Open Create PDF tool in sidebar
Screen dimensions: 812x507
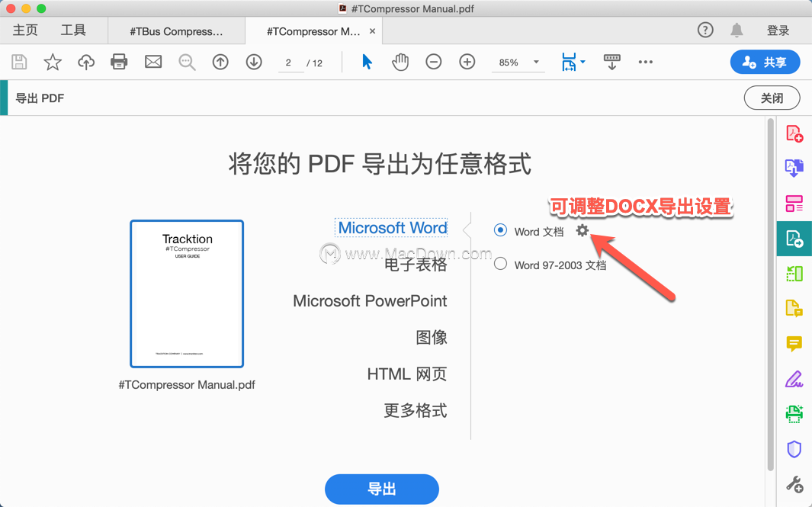[794, 133]
